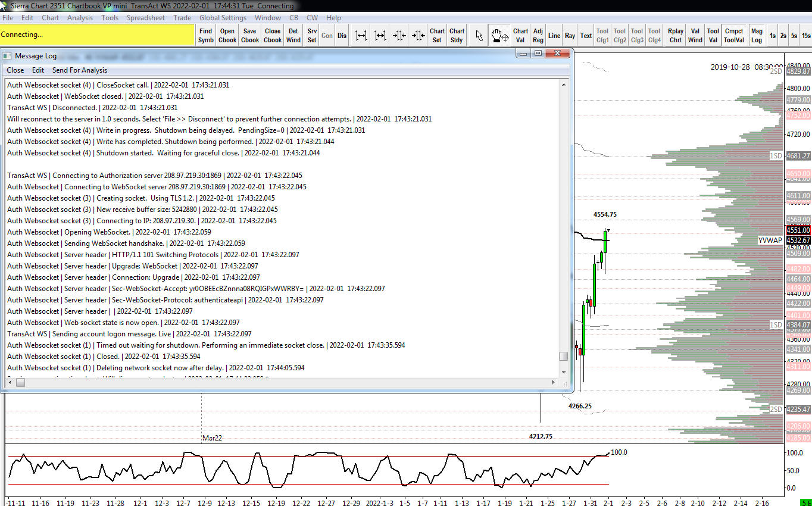Switch chart to 5s timeframe
The height and width of the screenshot is (506, 812).
(794, 36)
